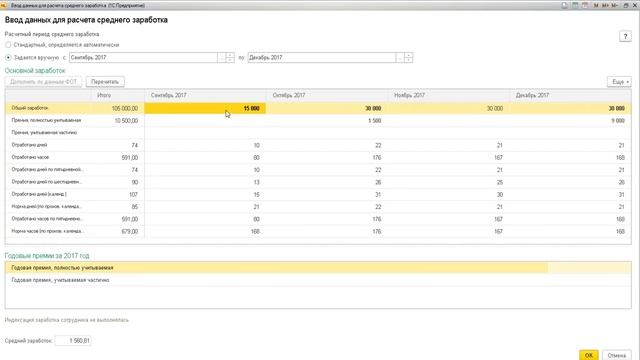The width and height of the screenshot is (640, 360).
Task: Click the norm days total cell 85
Action: pyautogui.click(x=118, y=207)
